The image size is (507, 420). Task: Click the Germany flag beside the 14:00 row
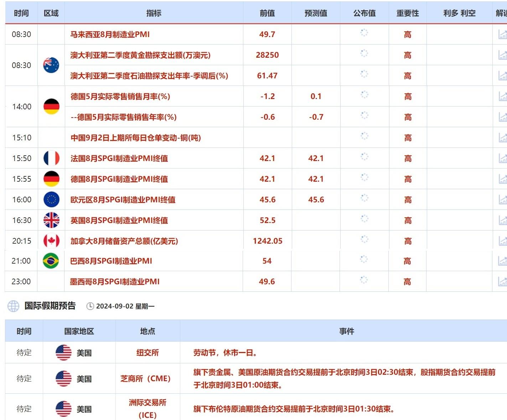click(51, 107)
